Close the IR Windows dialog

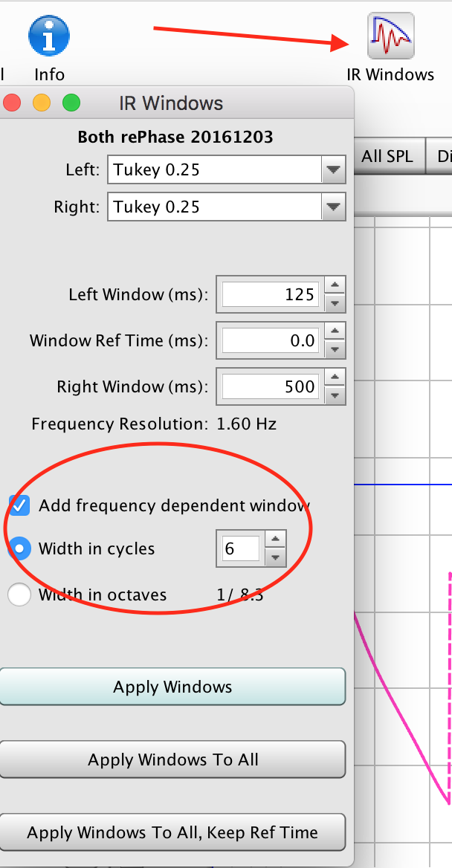click(x=12, y=103)
